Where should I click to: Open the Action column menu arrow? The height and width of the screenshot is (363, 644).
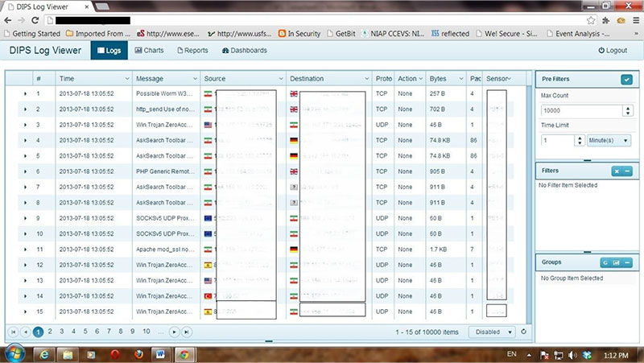tap(421, 79)
